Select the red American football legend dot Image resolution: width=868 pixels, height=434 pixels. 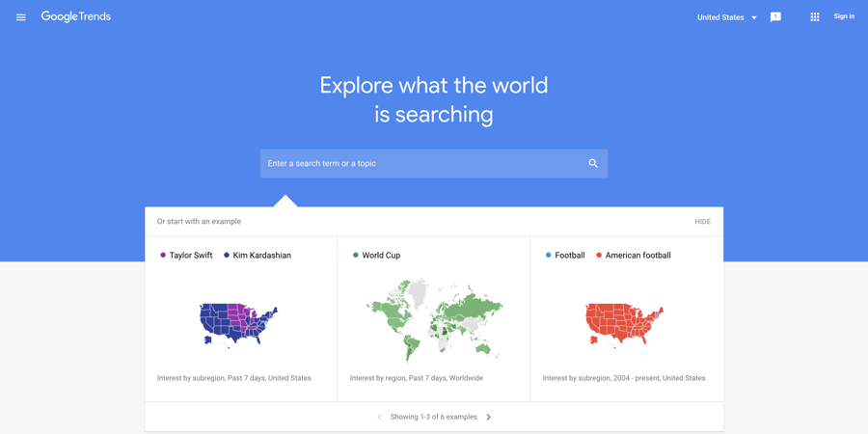point(598,256)
